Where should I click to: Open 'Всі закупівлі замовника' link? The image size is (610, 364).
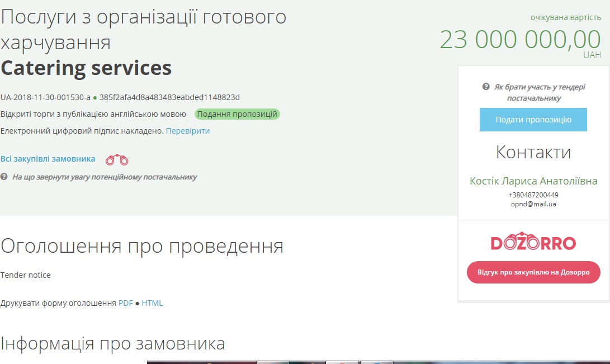tap(48, 159)
